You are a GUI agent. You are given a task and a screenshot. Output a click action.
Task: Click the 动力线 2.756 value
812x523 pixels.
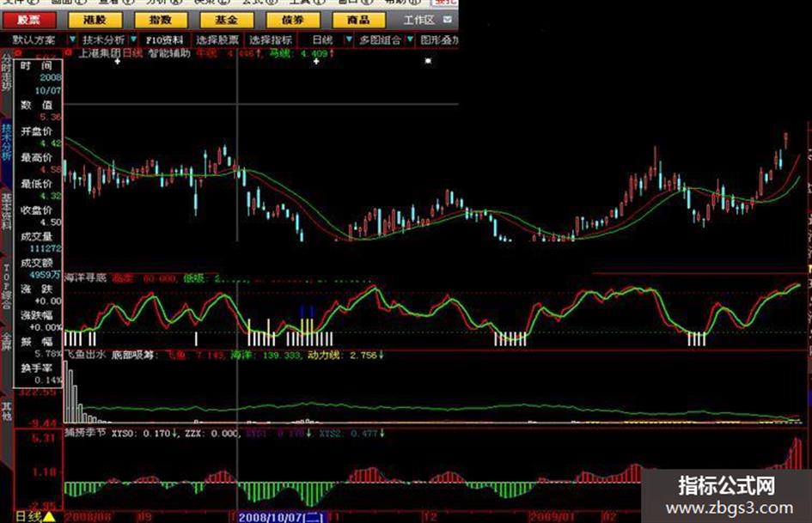[345, 356]
